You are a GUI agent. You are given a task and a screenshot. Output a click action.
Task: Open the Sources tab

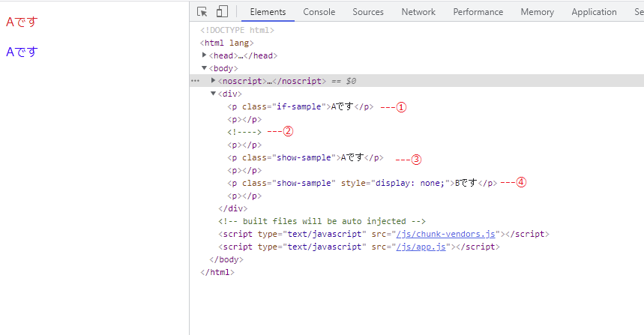point(368,12)
